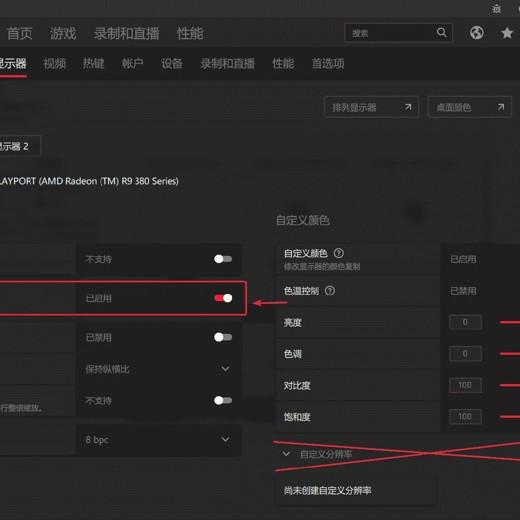Click the star favorites icon
This screenshot has height=520, width=520.
507,33
